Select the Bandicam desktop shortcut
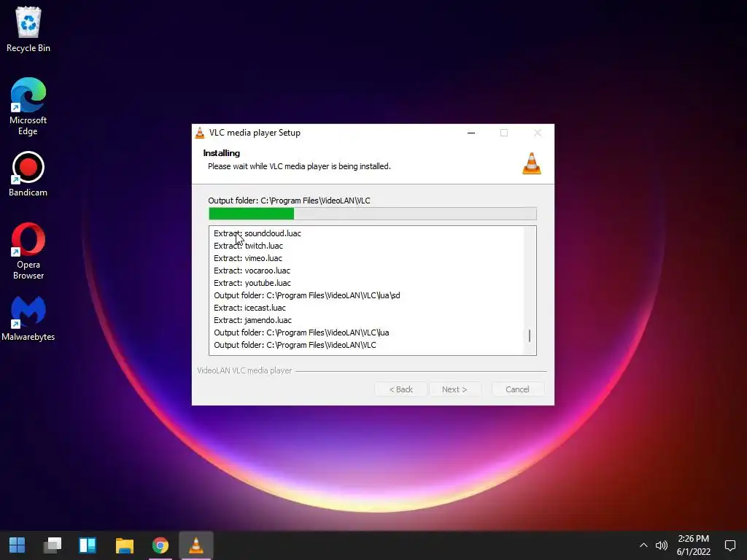The image size is (747, 560). click(x=28, y=174)
